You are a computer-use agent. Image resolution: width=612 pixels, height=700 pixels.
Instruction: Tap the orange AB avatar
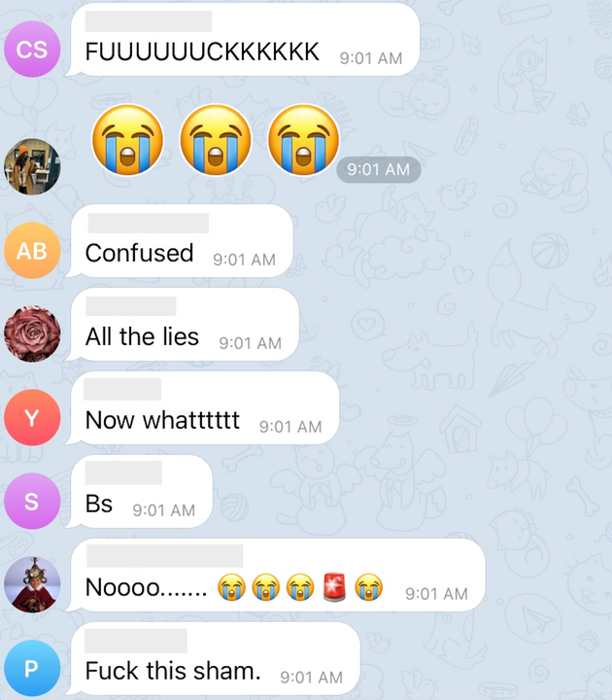(x=32, y=251)
